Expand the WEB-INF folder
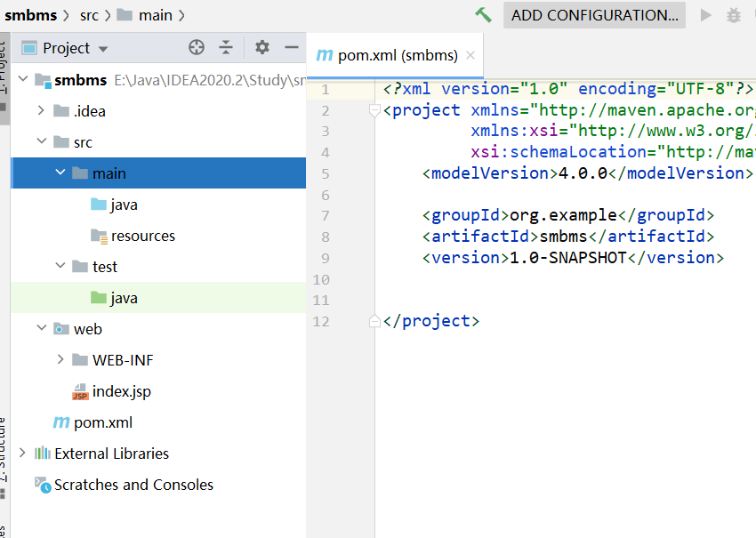Screen dimensions: 756x538 tap(60, 360)
